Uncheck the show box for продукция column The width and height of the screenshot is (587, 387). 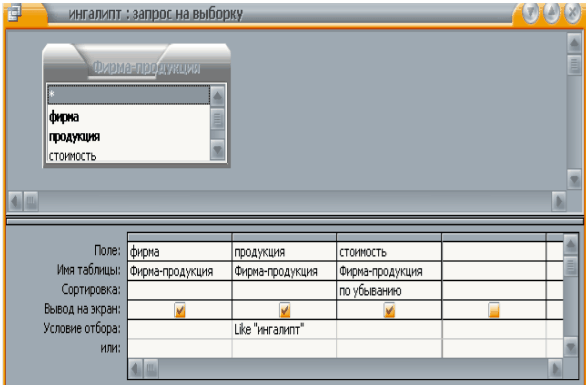[x=285, y=310]
